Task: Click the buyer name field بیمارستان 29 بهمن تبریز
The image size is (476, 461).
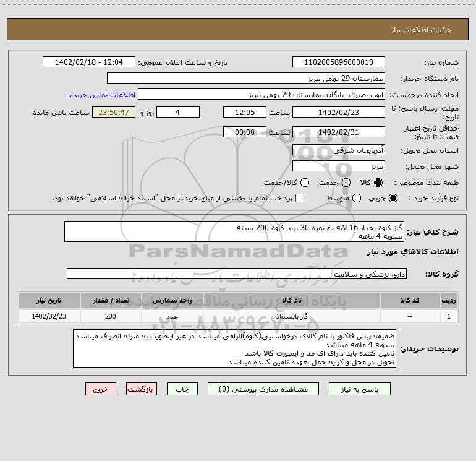Action: click(246, 78)
